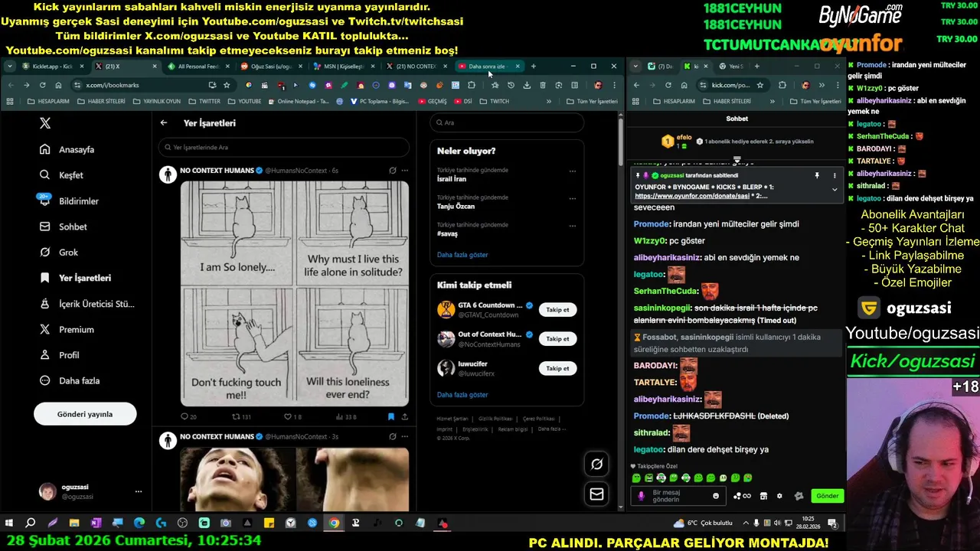
Task: Expand Daha fazla menu in sidebar
Action: coord(70,381)
